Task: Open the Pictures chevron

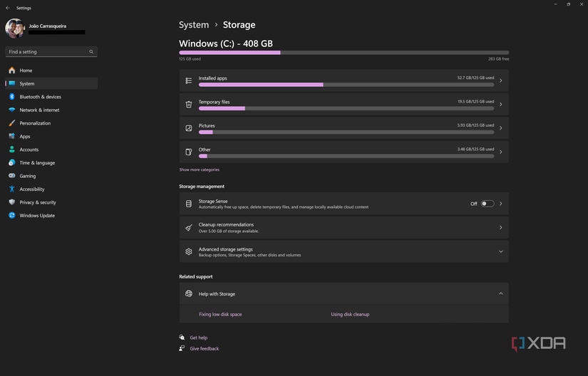Action: pos(500,128)
